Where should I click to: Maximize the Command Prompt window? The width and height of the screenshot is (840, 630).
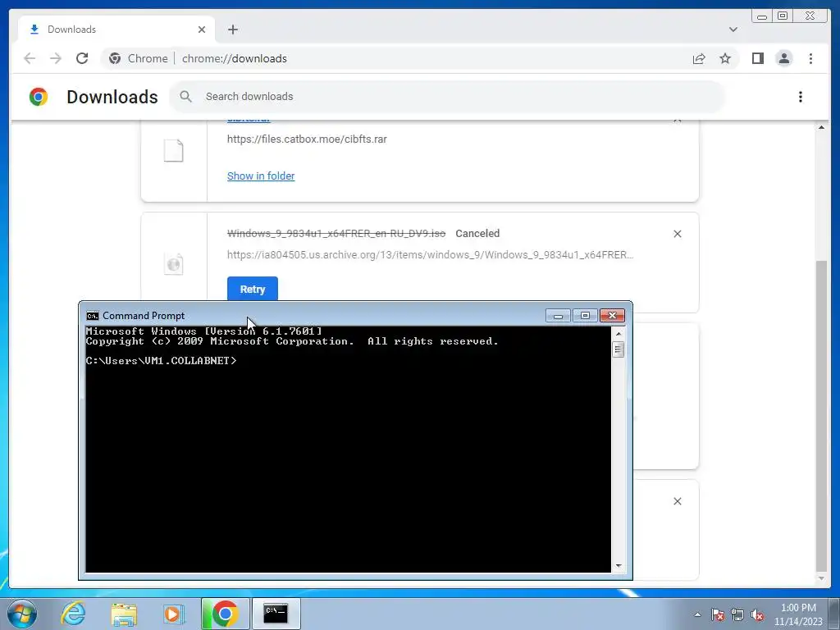click(585, 316)
